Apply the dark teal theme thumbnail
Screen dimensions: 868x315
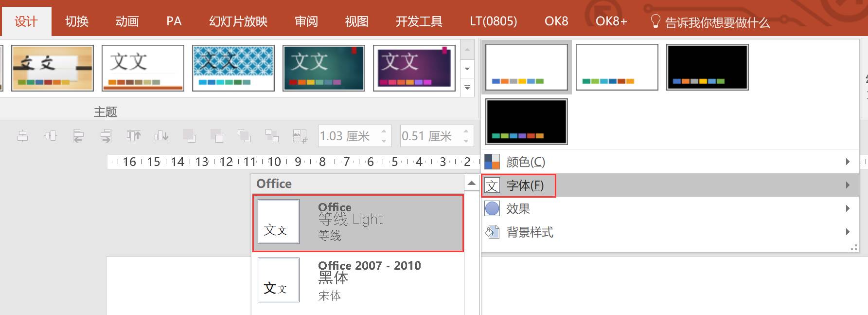324,68
